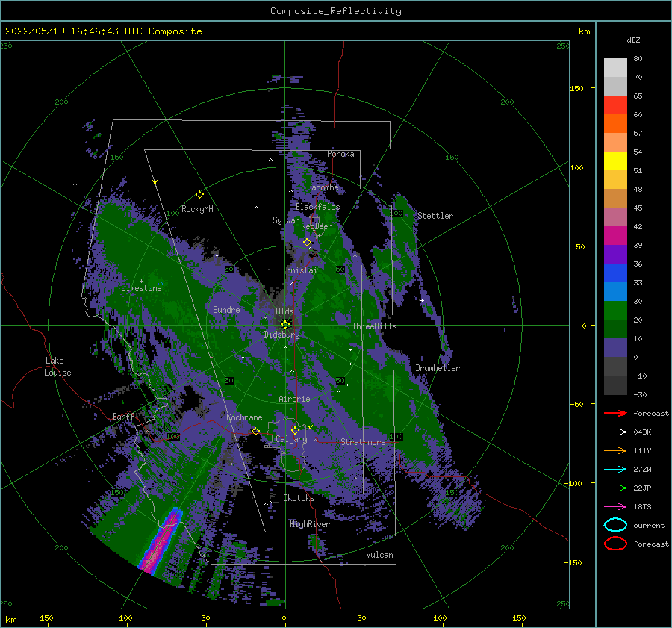
Task: Click the yellow diamond marker above Calgary
Action: (295, 430)
